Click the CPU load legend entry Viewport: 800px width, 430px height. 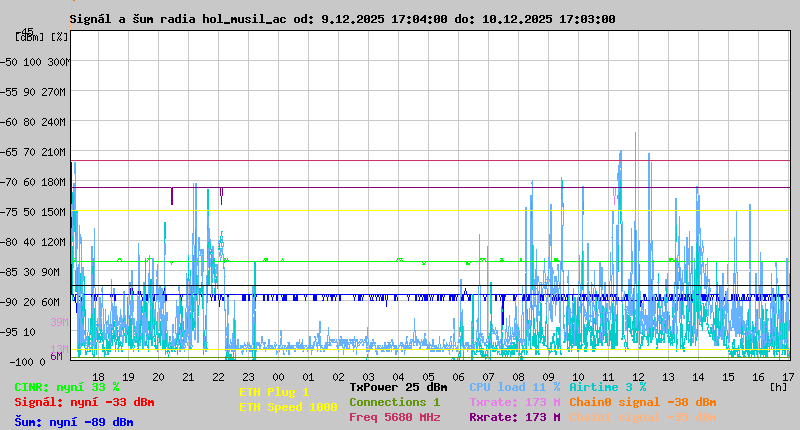pyautogui.click(x=514, y=387)
